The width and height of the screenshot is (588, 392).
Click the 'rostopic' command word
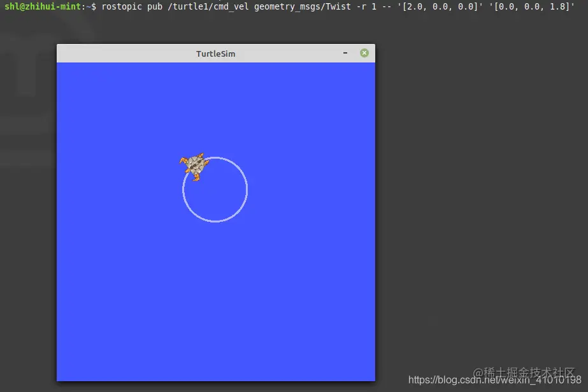coord(122,6)
